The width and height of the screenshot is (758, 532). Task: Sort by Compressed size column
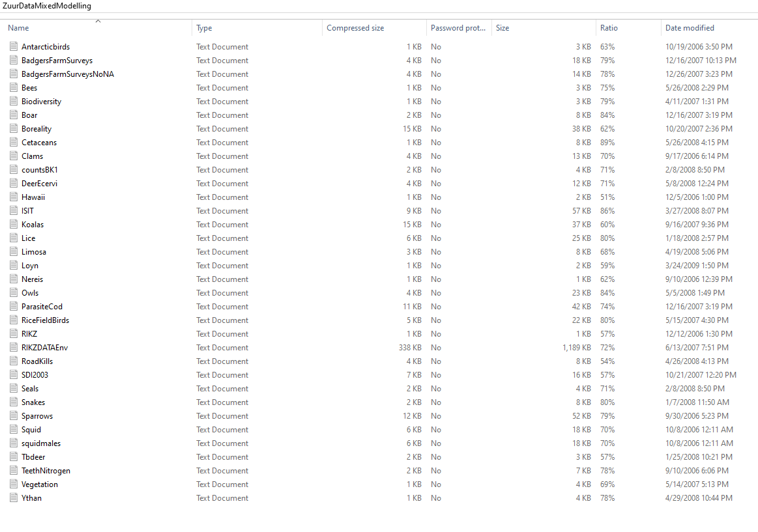pyautogui.click(x=355, y=28)
